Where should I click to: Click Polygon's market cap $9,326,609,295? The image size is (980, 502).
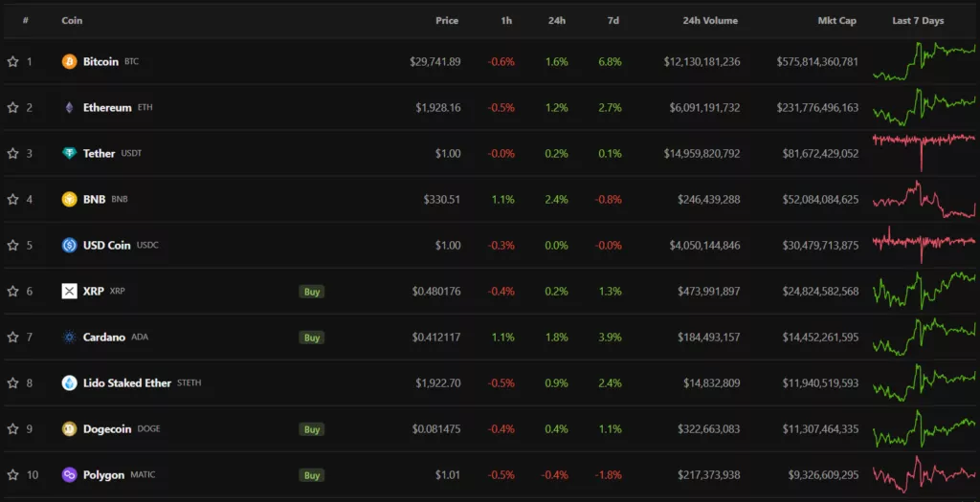click(x=823, y=474)
